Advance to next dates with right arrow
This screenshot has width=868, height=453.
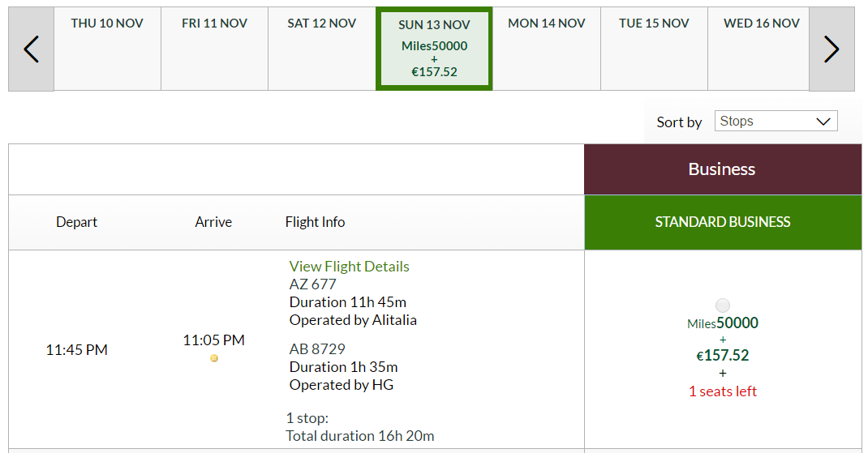831,49
